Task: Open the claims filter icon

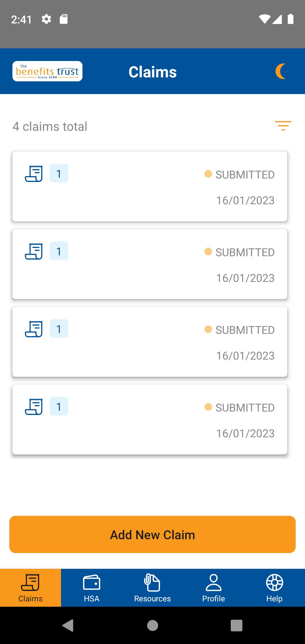Action: pyautogui.click(x=283, y=126)
